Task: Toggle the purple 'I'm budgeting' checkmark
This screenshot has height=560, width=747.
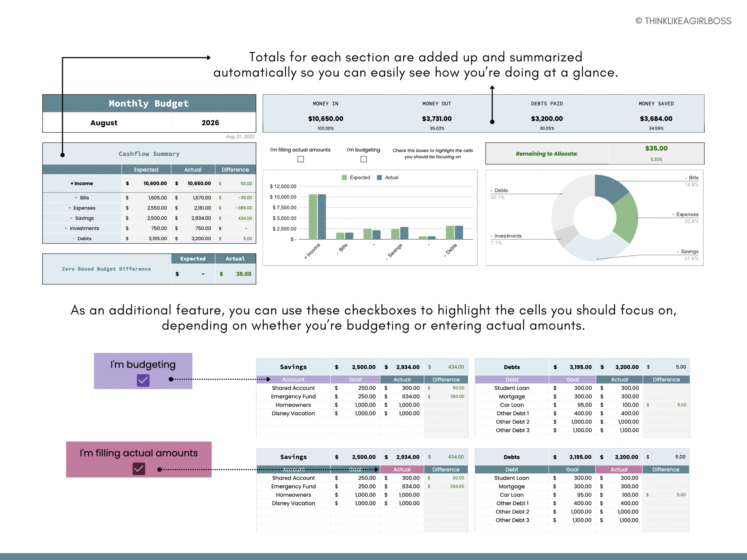Action: pyautogui.click(x=143, y=380)
